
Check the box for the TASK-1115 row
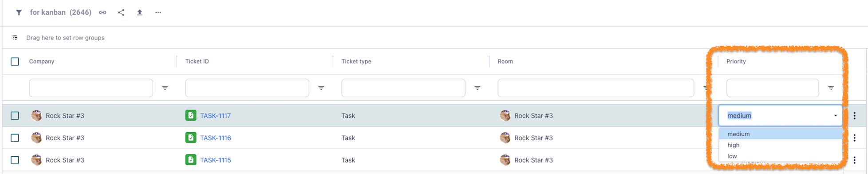pyautogui.click(x=15, y=160)
